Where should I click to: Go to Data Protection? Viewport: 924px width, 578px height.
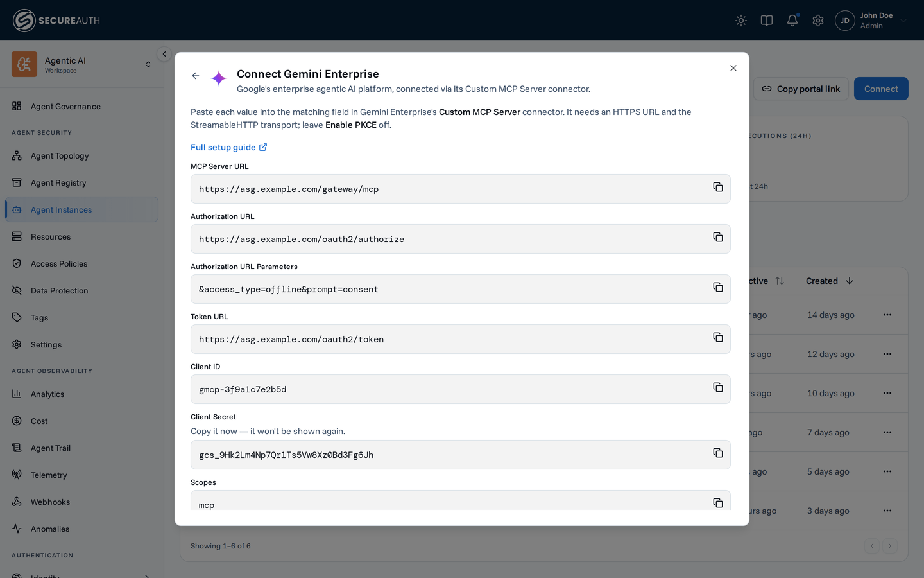(x=81, y=290)
